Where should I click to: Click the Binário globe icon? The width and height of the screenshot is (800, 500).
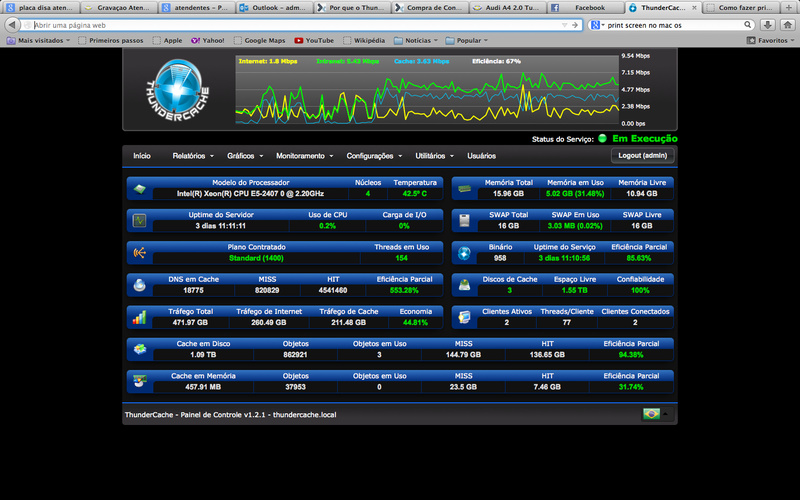(x=464, y=253)
